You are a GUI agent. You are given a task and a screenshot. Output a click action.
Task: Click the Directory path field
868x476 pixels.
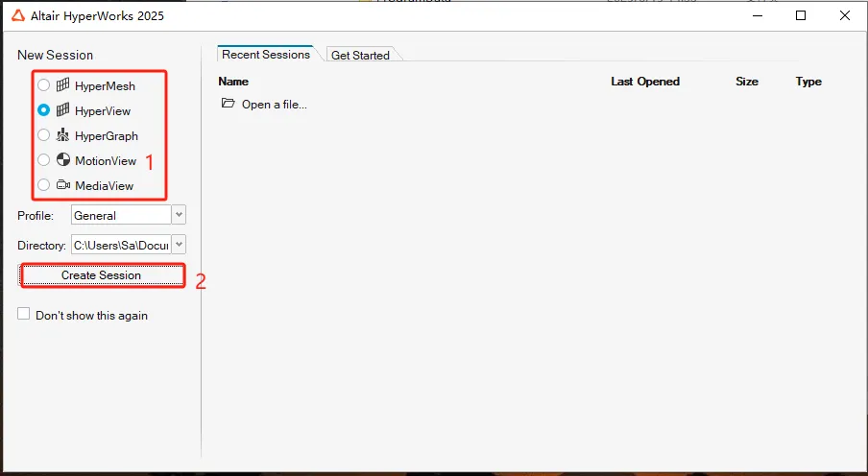pyautogui.click(x=121, y=245)
